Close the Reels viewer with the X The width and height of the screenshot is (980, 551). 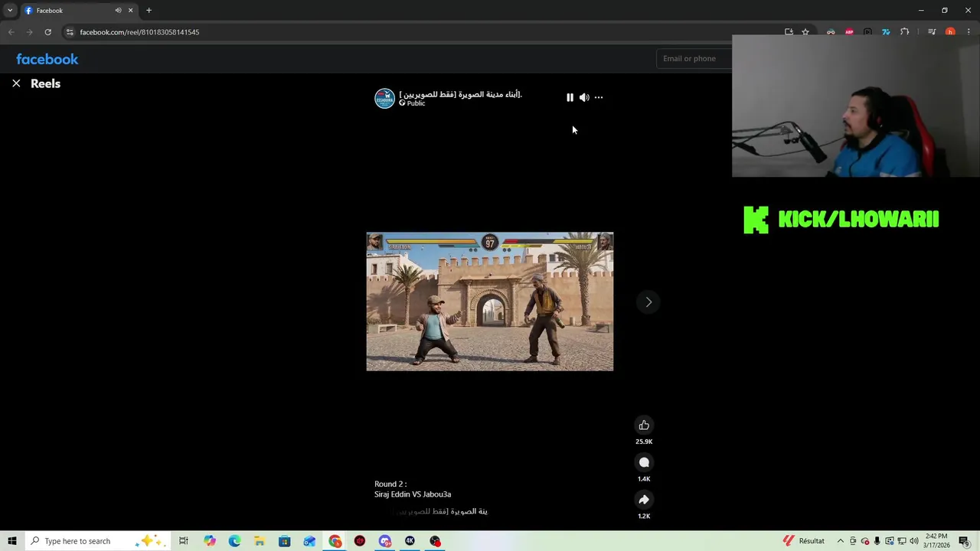click(x=16, y=83)
